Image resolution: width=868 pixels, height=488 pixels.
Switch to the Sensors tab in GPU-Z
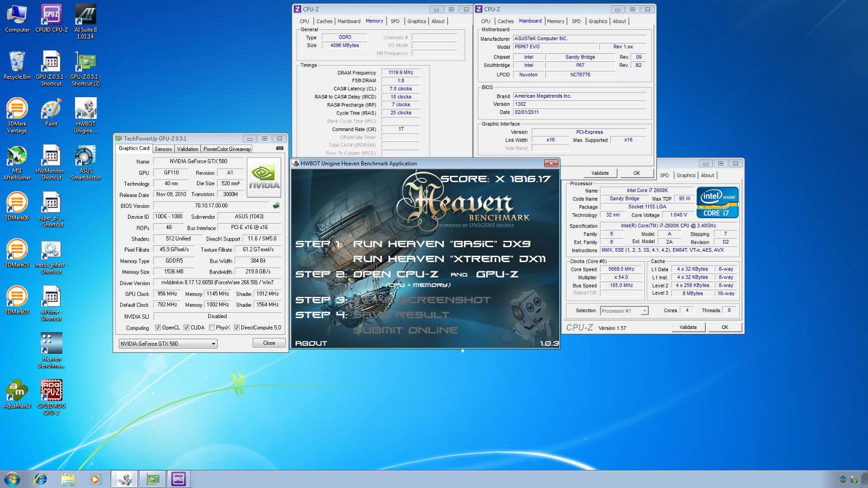pos(163,149)
